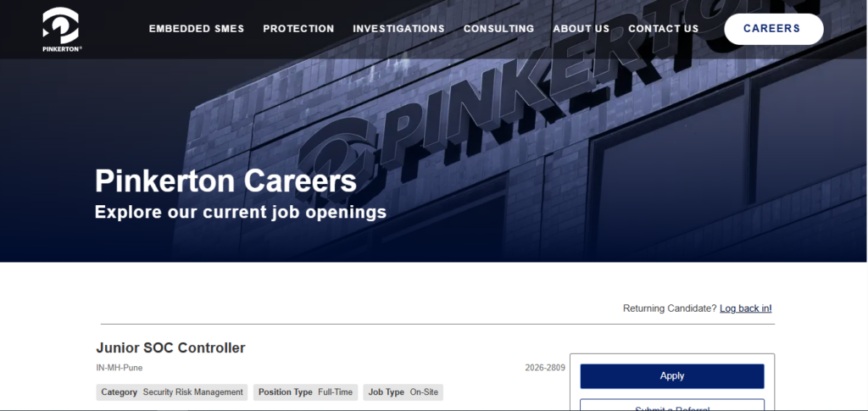
Task: Click job ID 2026-2809
Action: (x=545, y=368)
